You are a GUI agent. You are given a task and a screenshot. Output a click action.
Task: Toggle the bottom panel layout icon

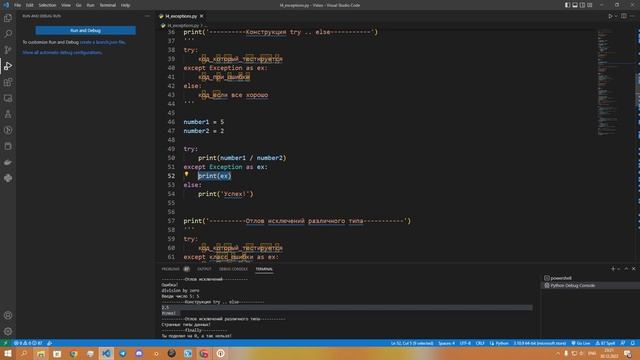click(x=575, y=5)
